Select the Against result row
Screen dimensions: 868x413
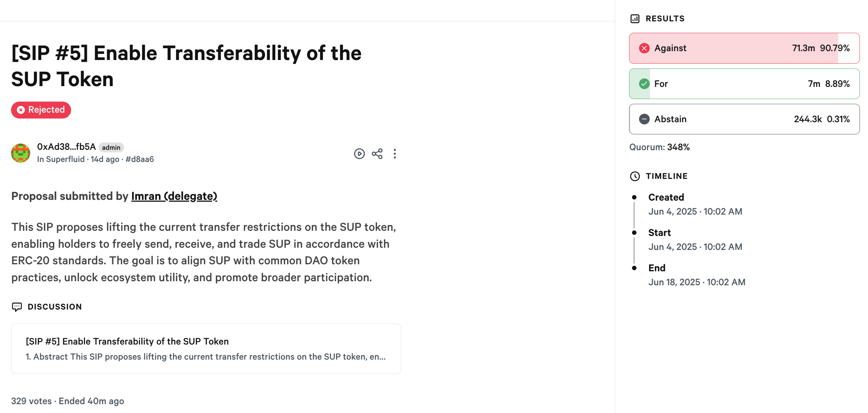click(744, 48)
